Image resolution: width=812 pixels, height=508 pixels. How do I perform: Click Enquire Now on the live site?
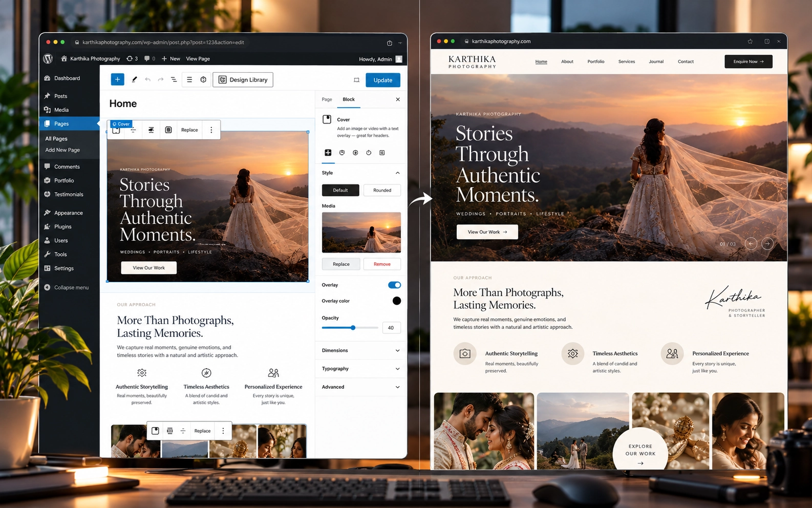pos(749,61)
